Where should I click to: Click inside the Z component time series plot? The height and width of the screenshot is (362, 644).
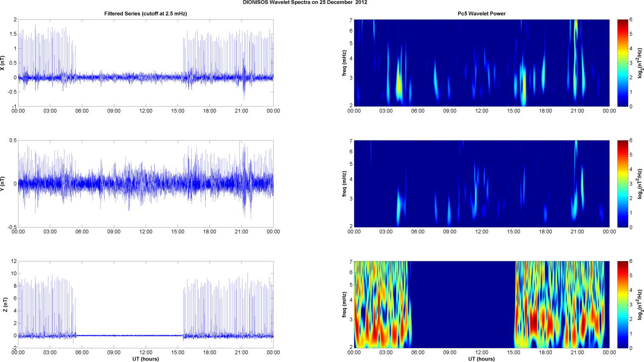click(146, 304)
